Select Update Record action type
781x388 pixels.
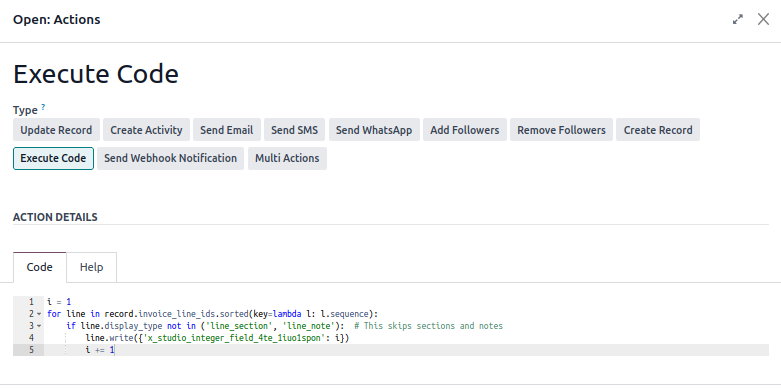click(56, 130)
